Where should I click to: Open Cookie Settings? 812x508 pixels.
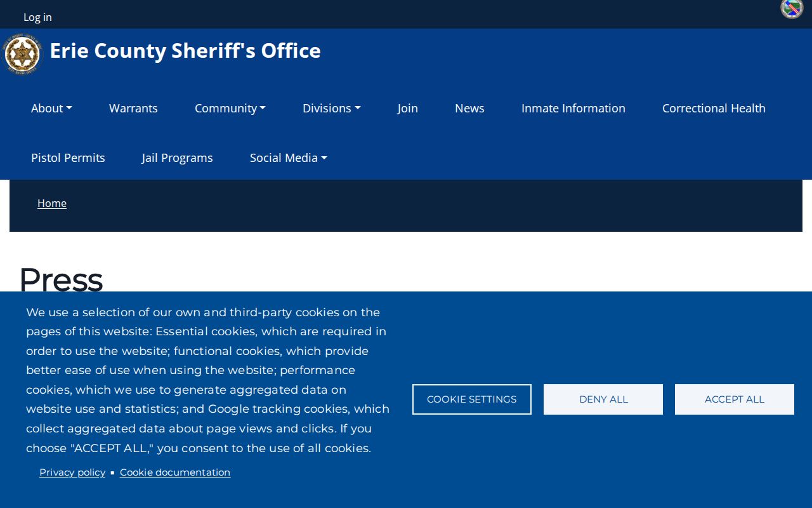click(x=472, y=399)
